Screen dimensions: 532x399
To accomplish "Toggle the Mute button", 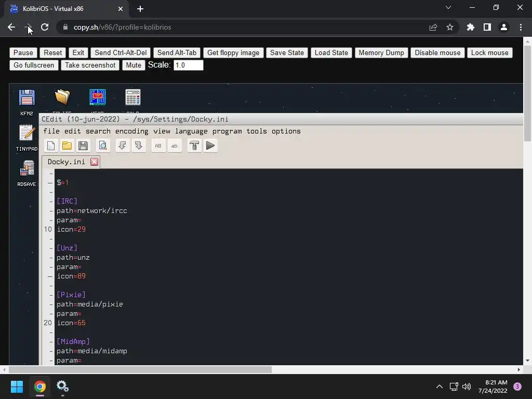I will (x=134, y=65).
